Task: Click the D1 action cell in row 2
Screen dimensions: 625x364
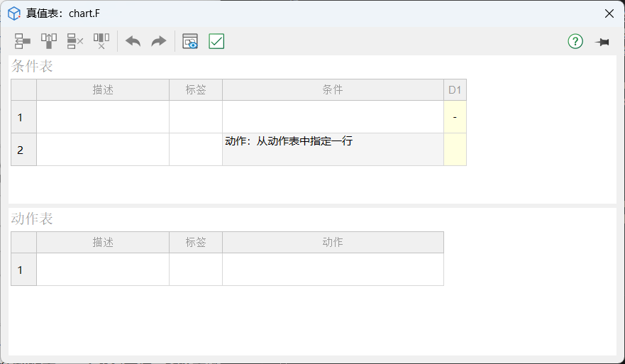Action: (455, 150)
